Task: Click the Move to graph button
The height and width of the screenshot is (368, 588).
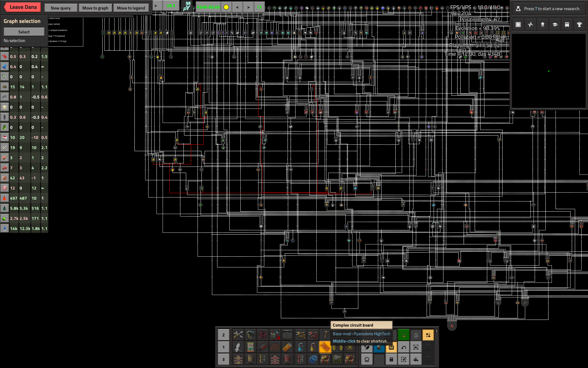Action: pyautogui.click(x=95, y=8)
